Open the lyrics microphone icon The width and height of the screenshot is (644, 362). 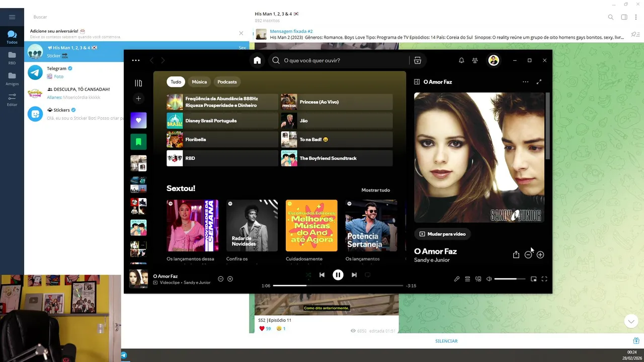click(x=457, y=279)
